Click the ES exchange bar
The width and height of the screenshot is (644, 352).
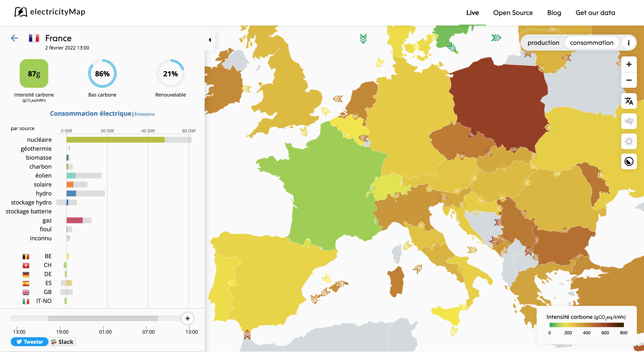tap(66, 283)
